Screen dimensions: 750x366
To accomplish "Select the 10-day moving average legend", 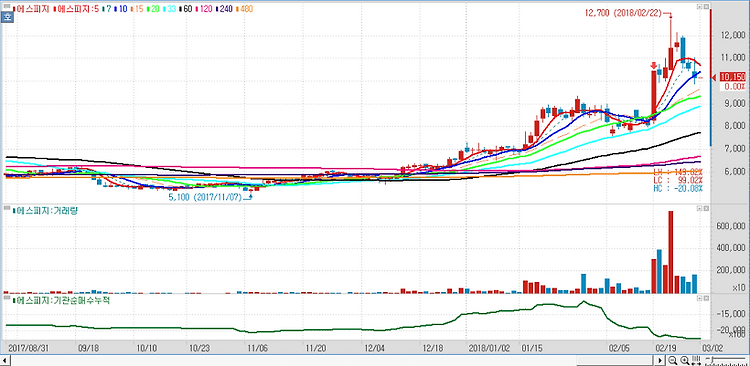I will (x=121, y=9).
